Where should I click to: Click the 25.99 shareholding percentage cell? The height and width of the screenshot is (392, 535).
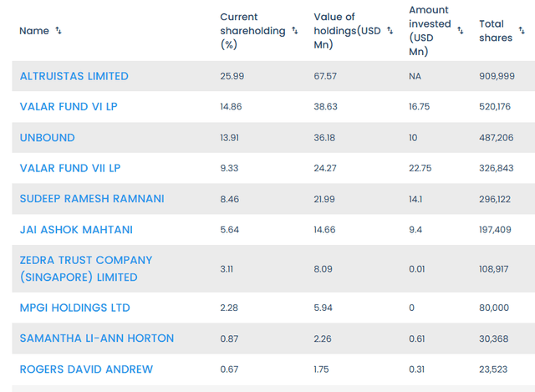[232, 76]
